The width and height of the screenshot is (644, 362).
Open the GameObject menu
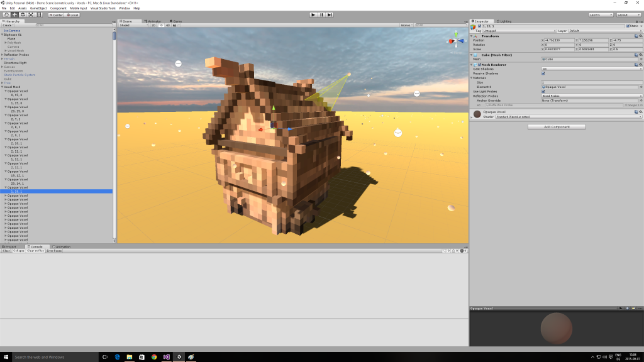[38, 8]
